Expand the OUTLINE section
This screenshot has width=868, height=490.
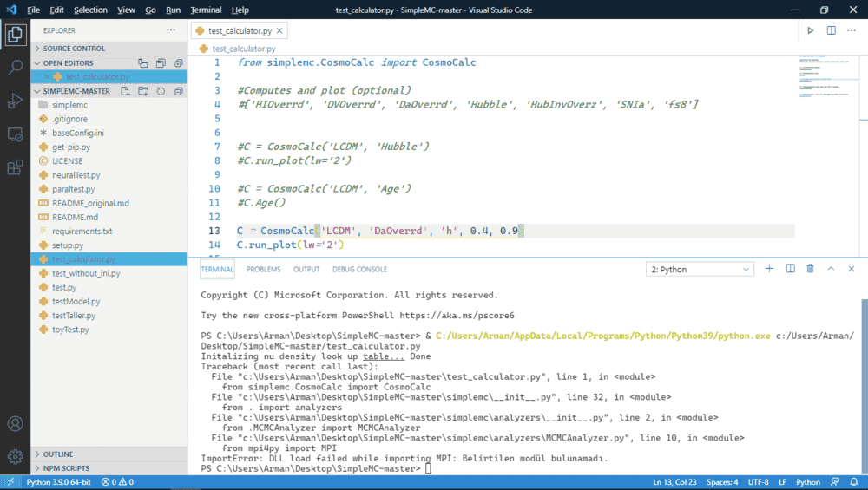[x=109, y=454]
